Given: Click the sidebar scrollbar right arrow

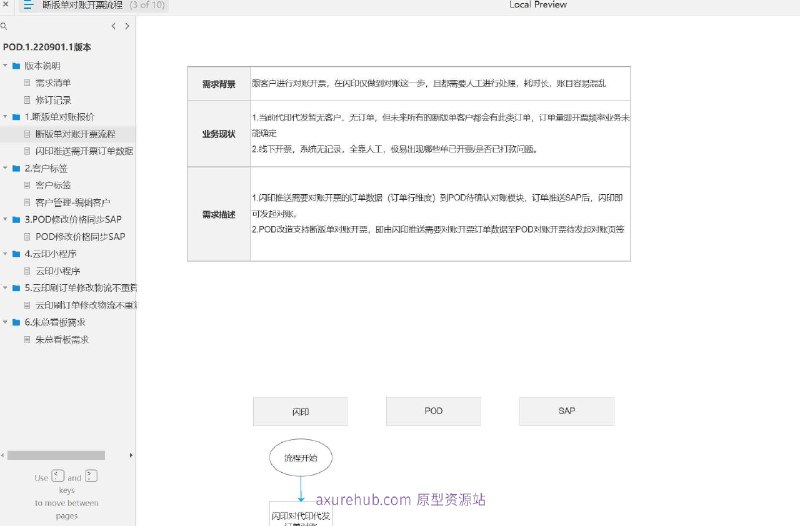Looking at the screenshot, I should pyautogui.click(x=131, y=455).
